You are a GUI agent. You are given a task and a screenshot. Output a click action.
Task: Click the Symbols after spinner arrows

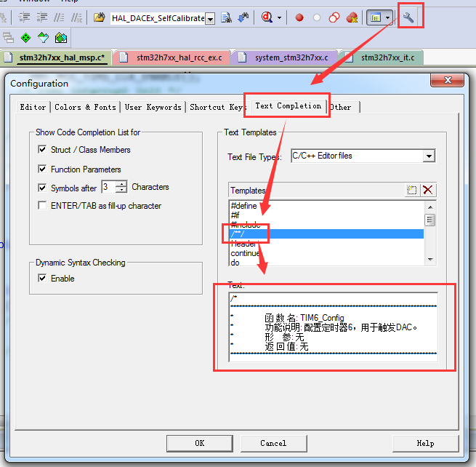click(x=121, y=187)
